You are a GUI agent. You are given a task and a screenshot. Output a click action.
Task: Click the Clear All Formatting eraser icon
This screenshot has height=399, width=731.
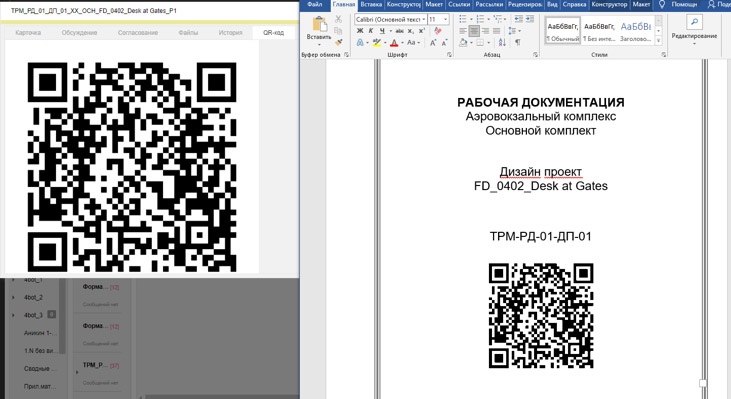[437, 30]
